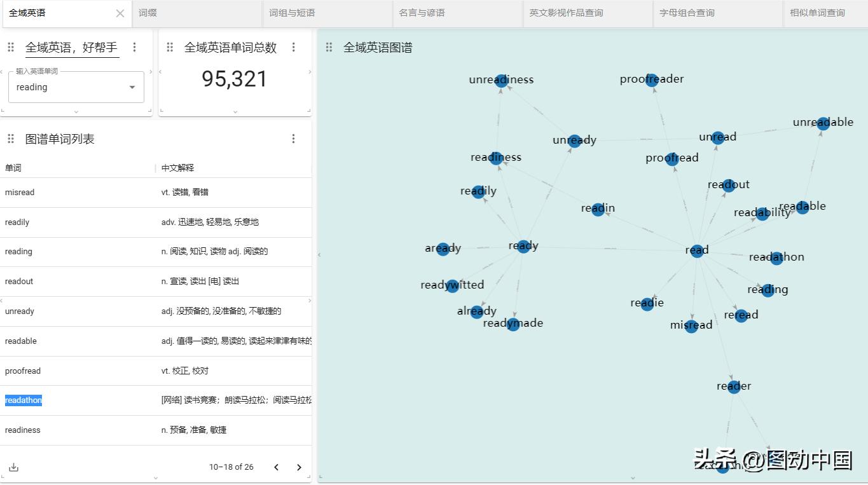
Task: Collapse the 全域英语单词总数 panel via bottom chevron
Action: point(235,113)
